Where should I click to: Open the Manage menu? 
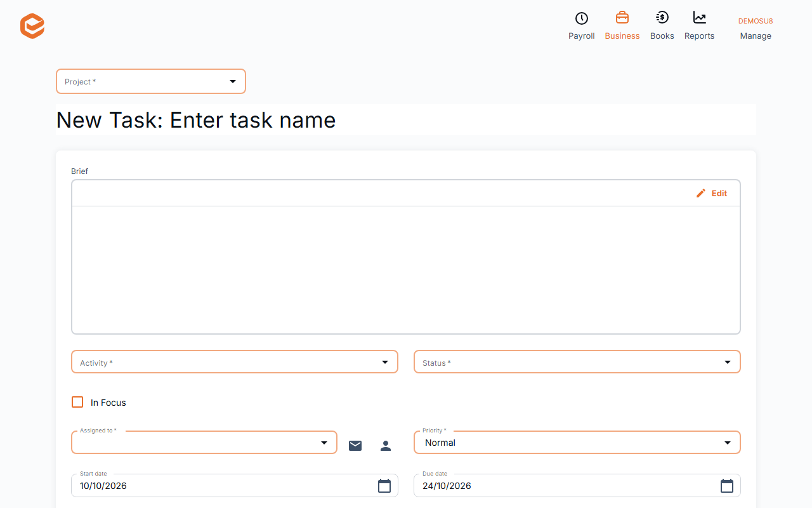tap(756, 36)
